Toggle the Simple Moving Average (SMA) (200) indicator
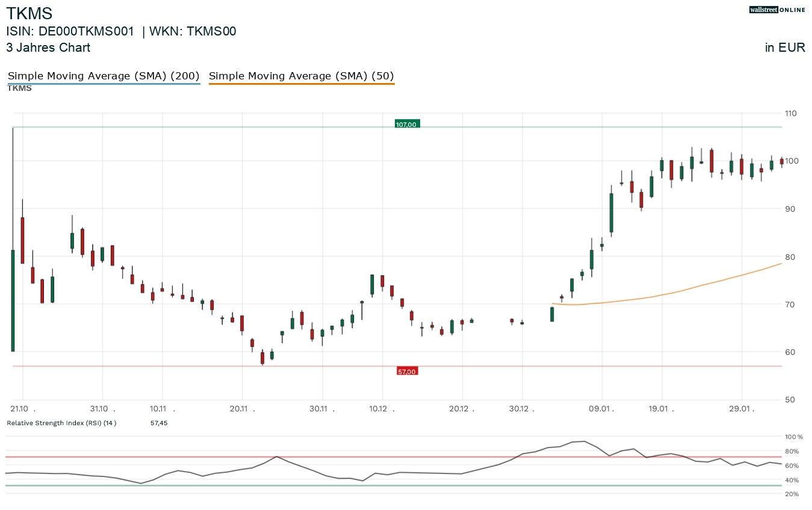The image size is (812, 510). [103, 76]
